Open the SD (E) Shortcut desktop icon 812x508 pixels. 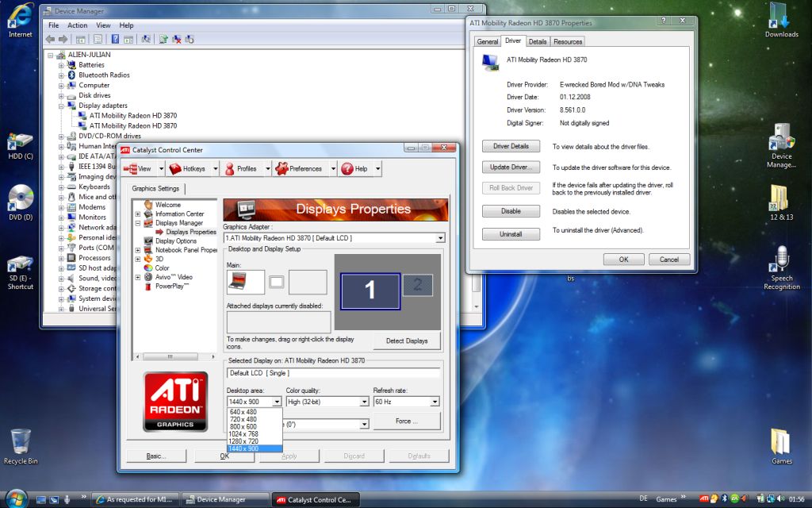coord(20,272)
